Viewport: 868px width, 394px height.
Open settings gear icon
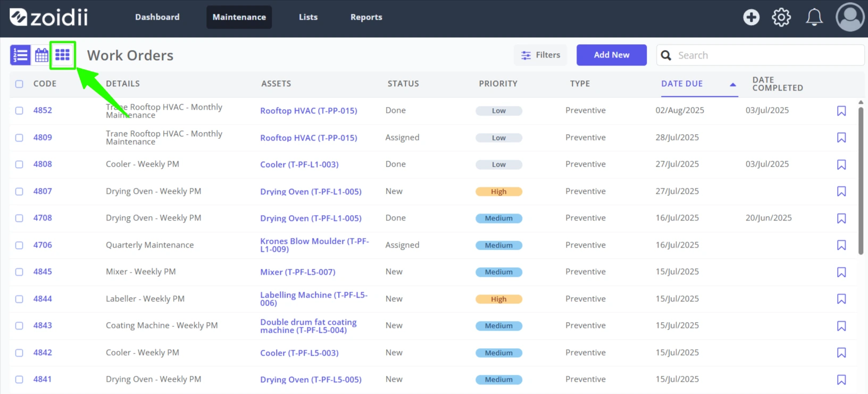click(781, 17)
